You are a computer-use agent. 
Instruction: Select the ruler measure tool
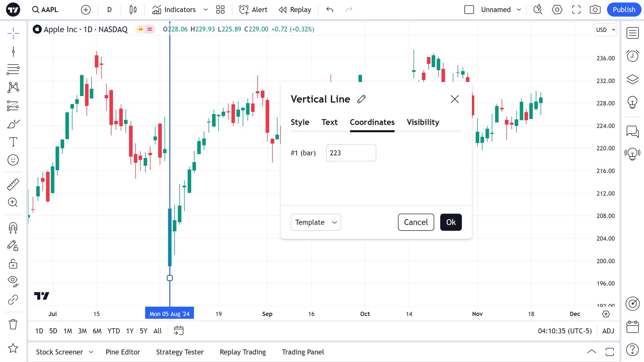click(13, 184)
